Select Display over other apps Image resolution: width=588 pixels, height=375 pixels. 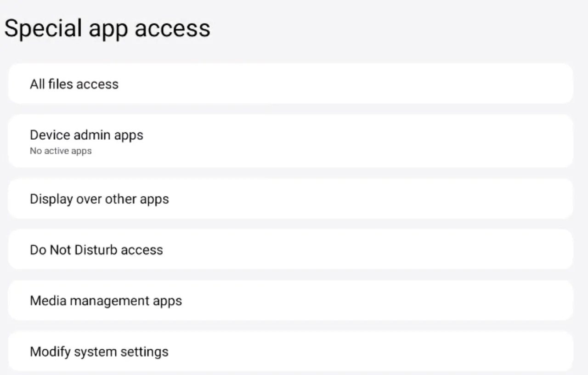tap(290, 199)
